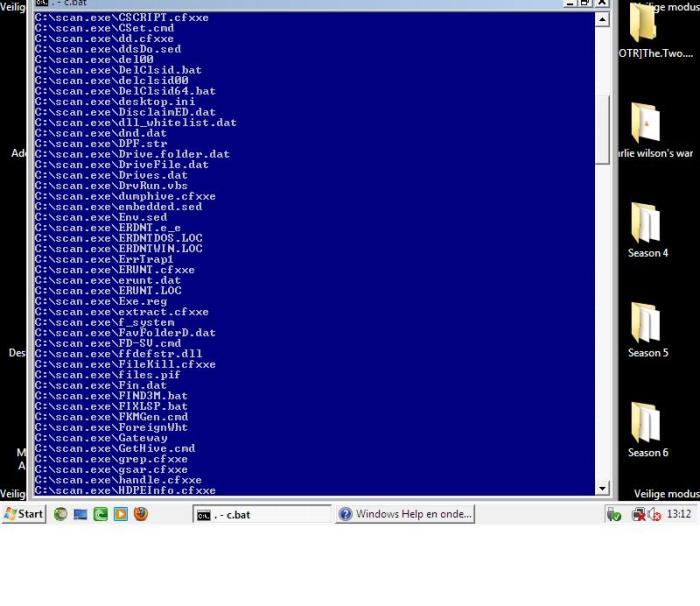
Task: Click the line C:\scan.exe\ERDNTWIN.LOC
Action: tap(118, 249)
